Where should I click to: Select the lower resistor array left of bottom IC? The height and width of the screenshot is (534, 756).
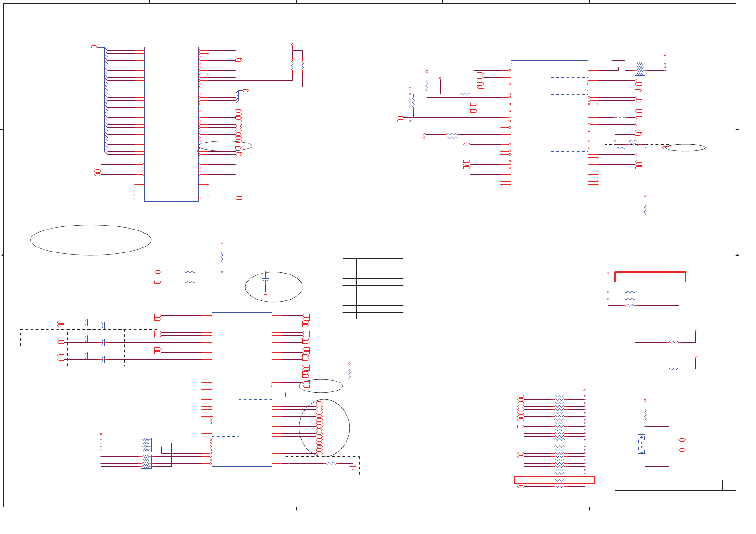(x=146, y=461)
